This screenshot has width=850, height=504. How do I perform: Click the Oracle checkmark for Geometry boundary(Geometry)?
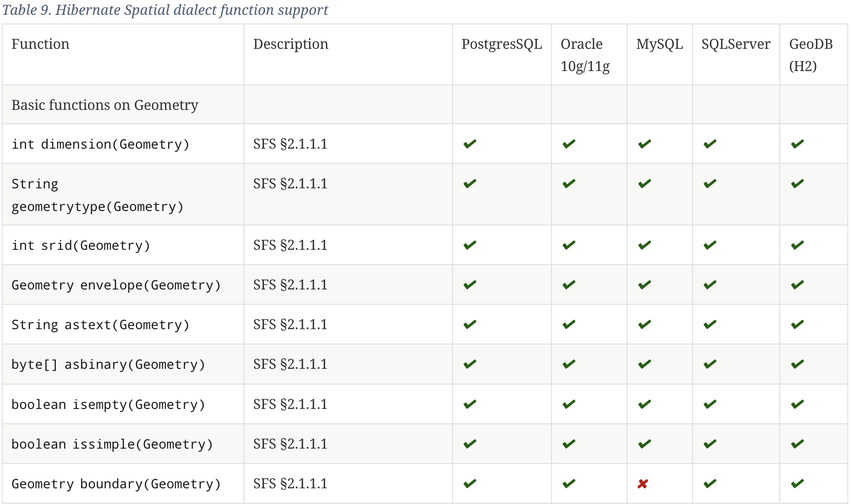click(x=569, y=484)
